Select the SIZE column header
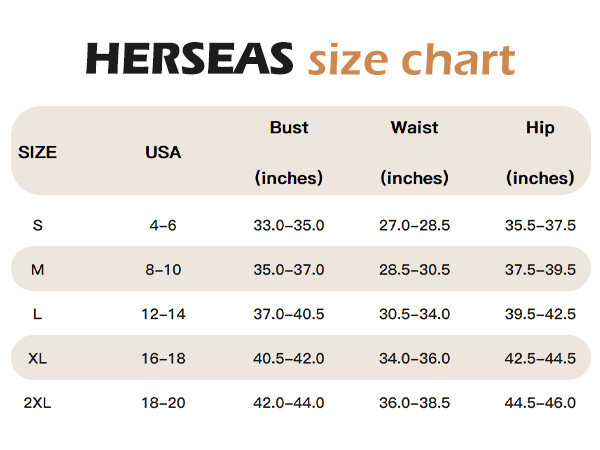Viewport: 600px width, 450px height. (37, 153)
